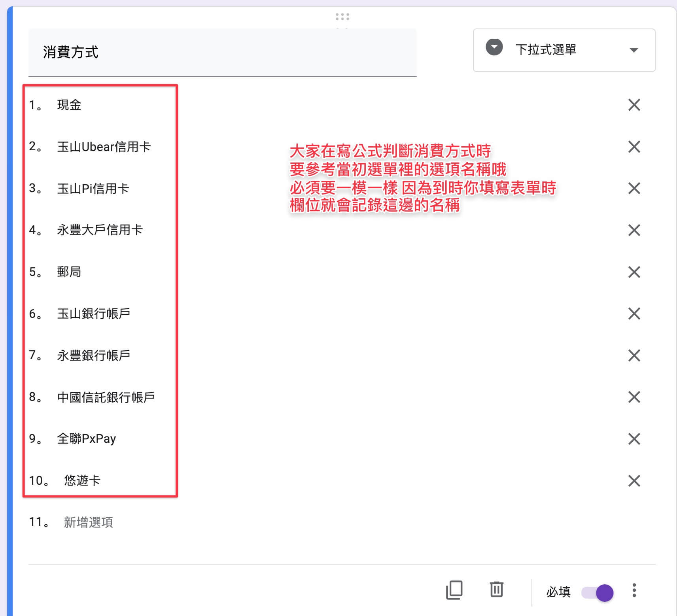Edit the question title 消費方式
Screen dimensions: 677x616
tap(222, 52)
